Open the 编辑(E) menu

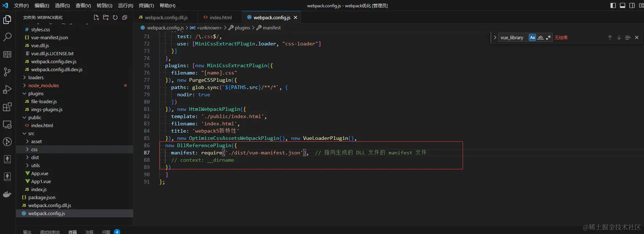click(42, 5)
